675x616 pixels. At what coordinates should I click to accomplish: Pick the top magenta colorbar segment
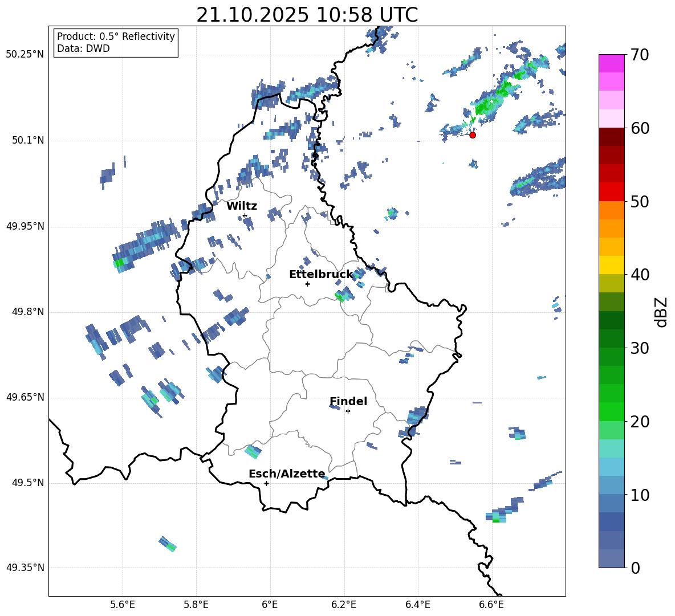[612, 63]
